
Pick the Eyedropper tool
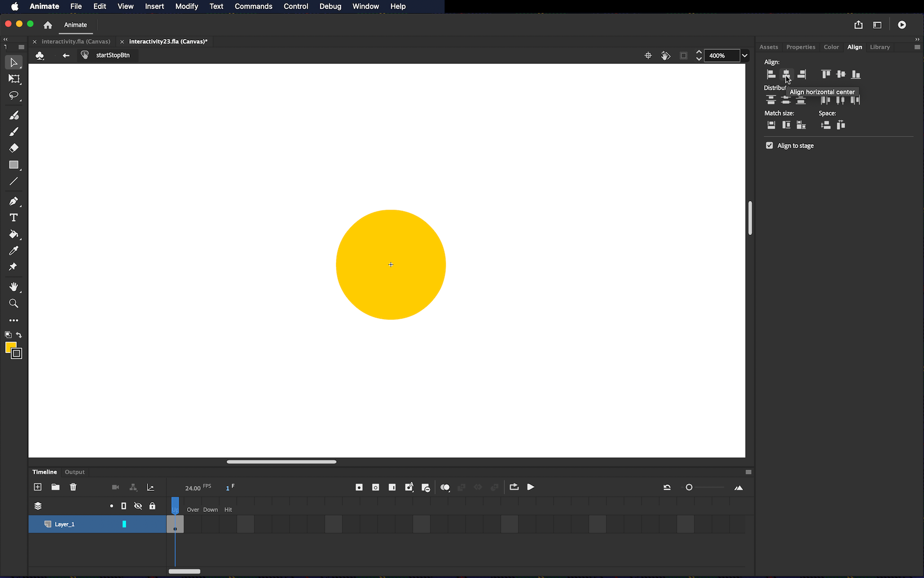14,250
